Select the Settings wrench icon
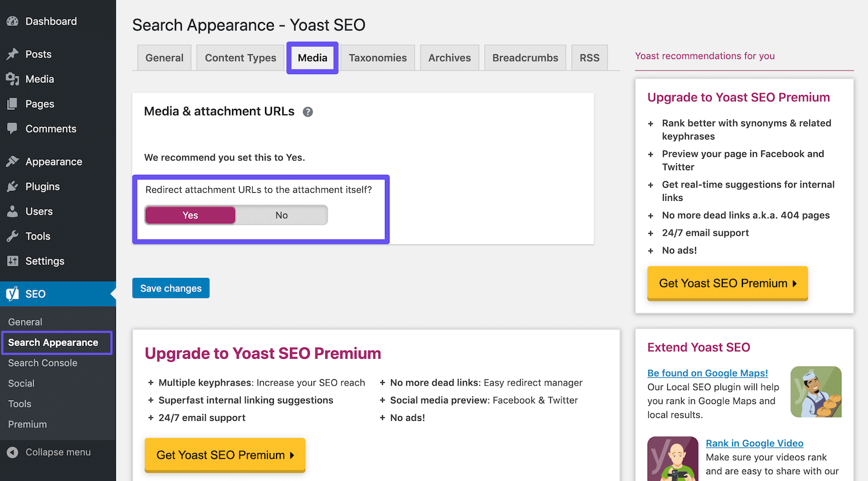This screenshot has width=868, height=481. click(13, 261)
